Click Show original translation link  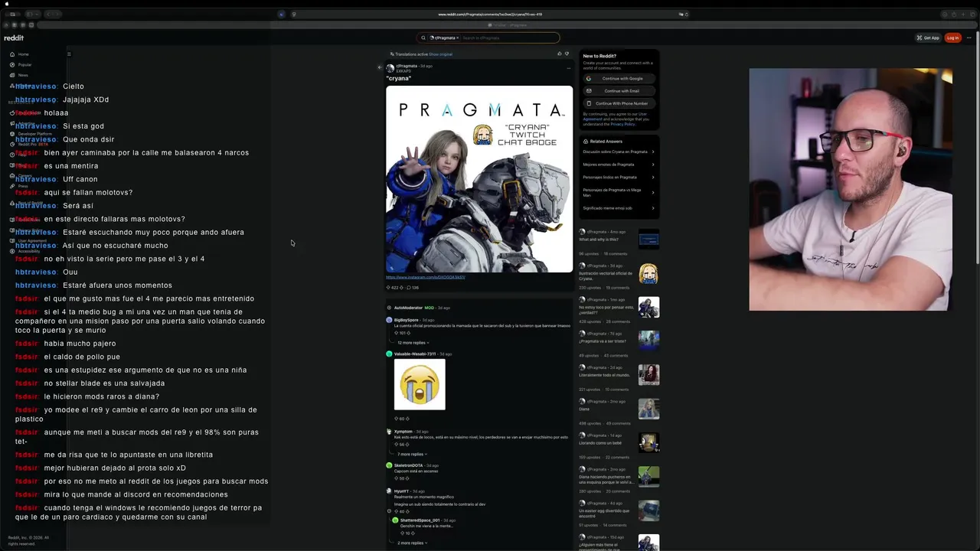(x=440, y=54)
